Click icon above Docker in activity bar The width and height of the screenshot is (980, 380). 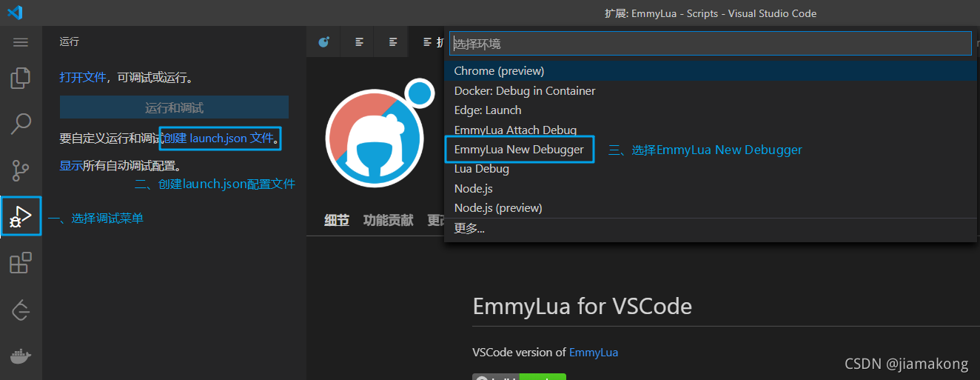pyautogui.click(x=21, y=310)
